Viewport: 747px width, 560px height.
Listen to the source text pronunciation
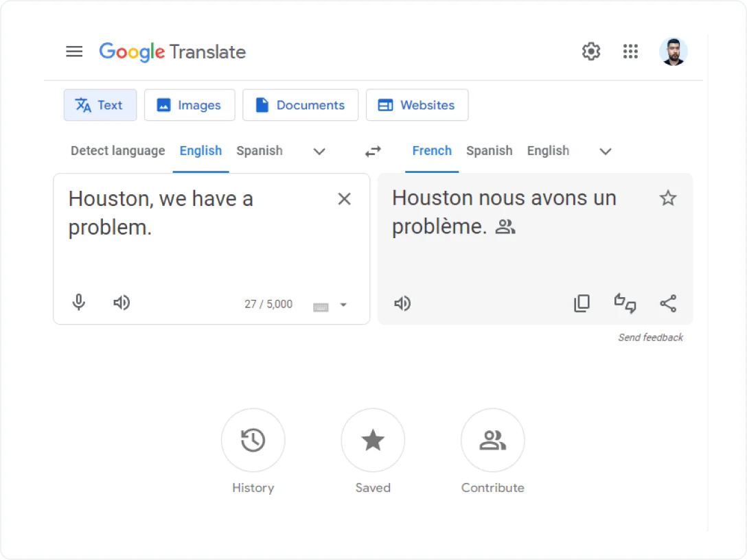click(x=122, y=303)
